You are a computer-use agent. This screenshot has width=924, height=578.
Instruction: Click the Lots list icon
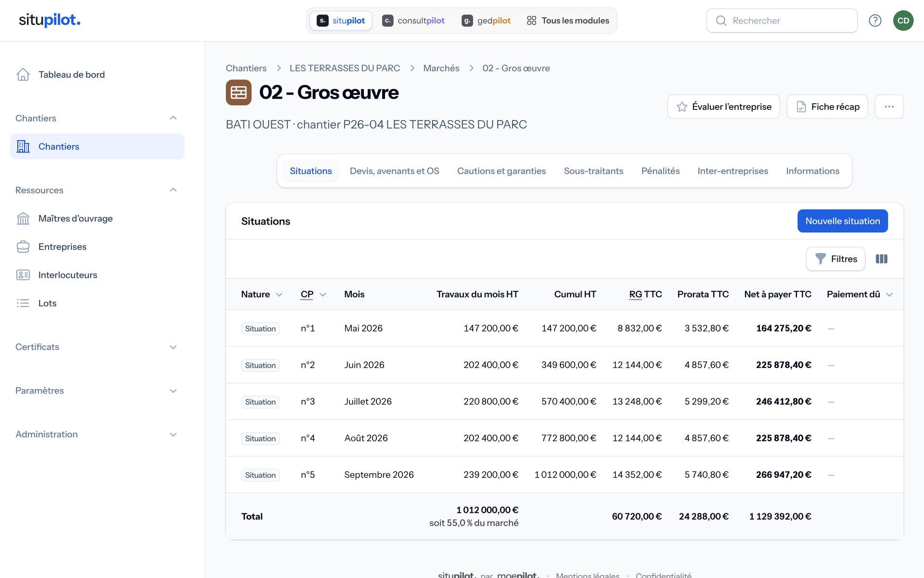tap(23, 303)
